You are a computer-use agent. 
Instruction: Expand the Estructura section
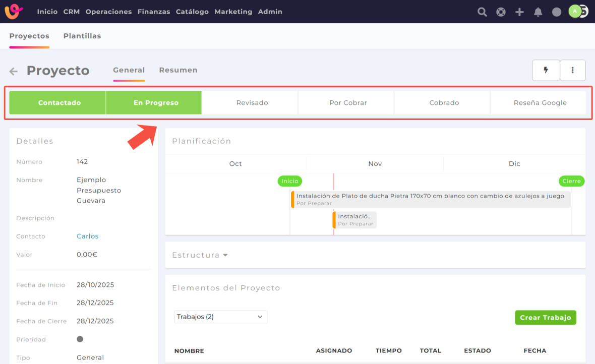click(200, 255)
